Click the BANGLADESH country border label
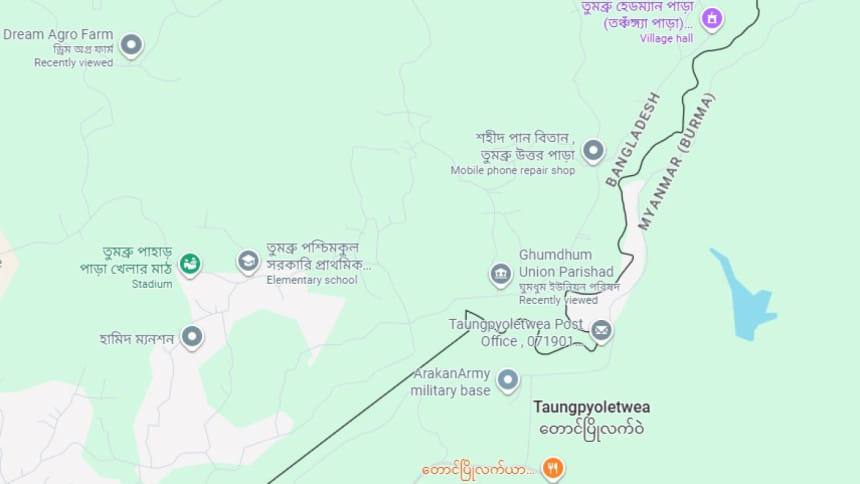This screenshot has width=860, height=484. pyautogui.click(x=633, y=140)
